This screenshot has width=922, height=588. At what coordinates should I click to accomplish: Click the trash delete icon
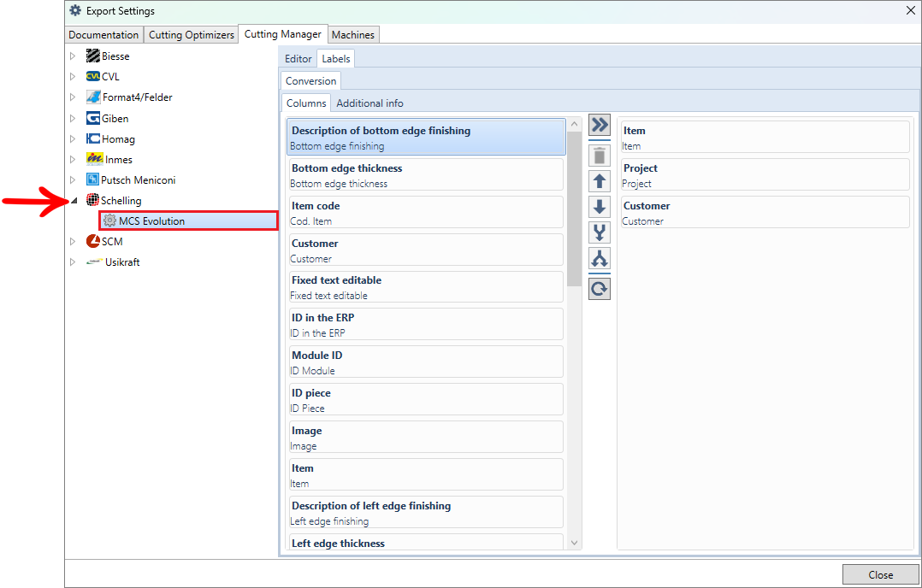600,156
